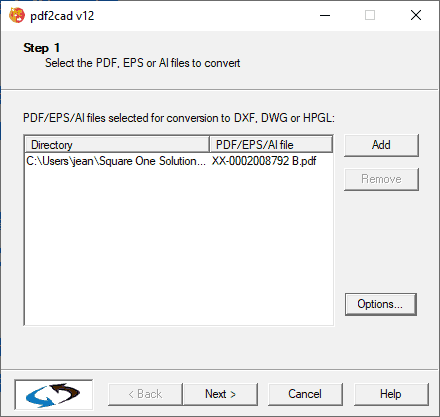This screenshot has width=440, height=417.
Task: Click the blue and brown conversion arrows logo
Action: coord(54,395)
